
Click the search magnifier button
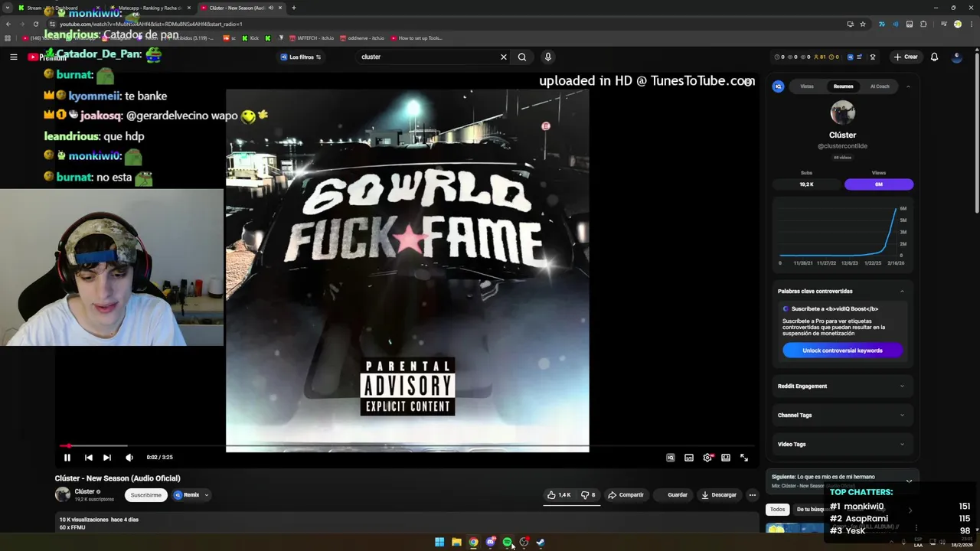pyautogui.click(x=522, y=57)
